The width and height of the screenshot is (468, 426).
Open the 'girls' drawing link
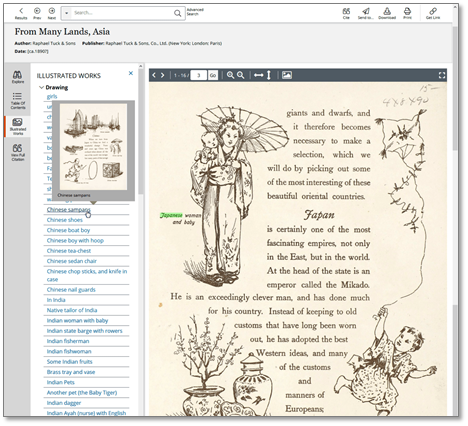click(52, 96)
